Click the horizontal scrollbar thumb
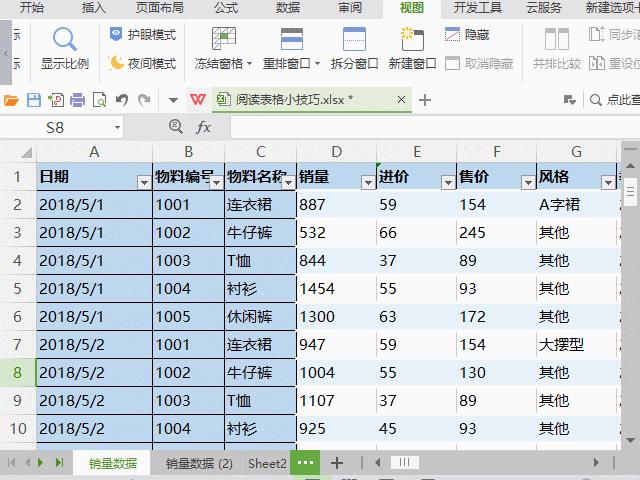This screenshot has width=640, height=480. click(404, 462)
